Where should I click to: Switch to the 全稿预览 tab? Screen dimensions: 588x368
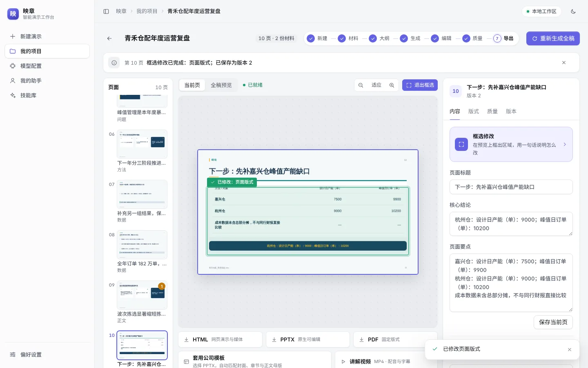point(221,85)
